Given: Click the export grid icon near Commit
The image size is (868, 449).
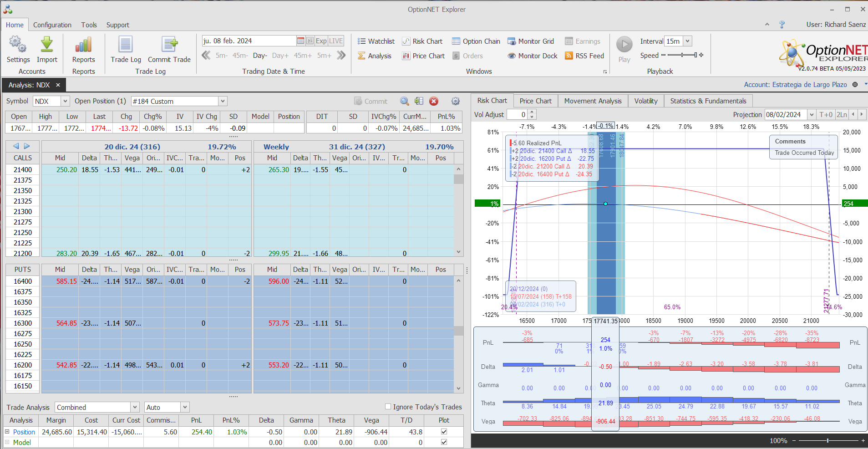Looking at the screenshot, I should click(419, 101).
